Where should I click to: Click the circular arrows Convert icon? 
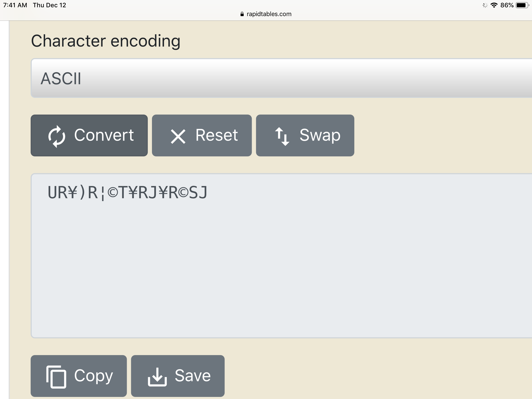tap(57, 136)
